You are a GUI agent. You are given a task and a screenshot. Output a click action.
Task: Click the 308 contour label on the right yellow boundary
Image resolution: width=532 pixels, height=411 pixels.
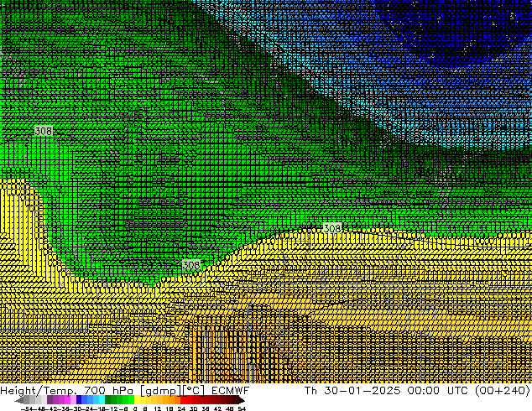(332, 228)
